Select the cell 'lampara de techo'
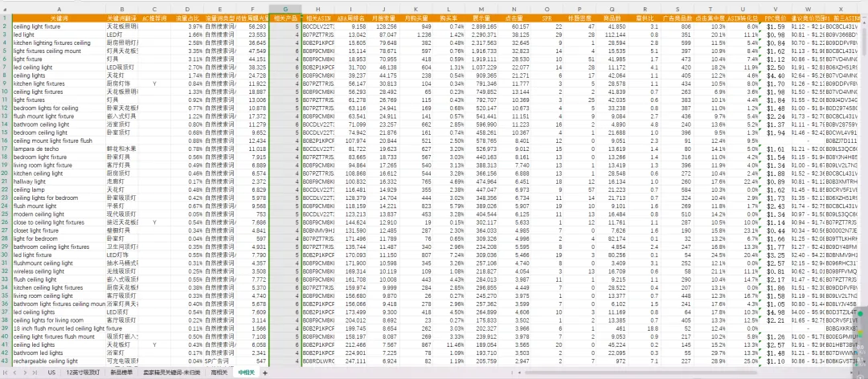The width and height of the screenshot is (868, 379). [59, 149]
